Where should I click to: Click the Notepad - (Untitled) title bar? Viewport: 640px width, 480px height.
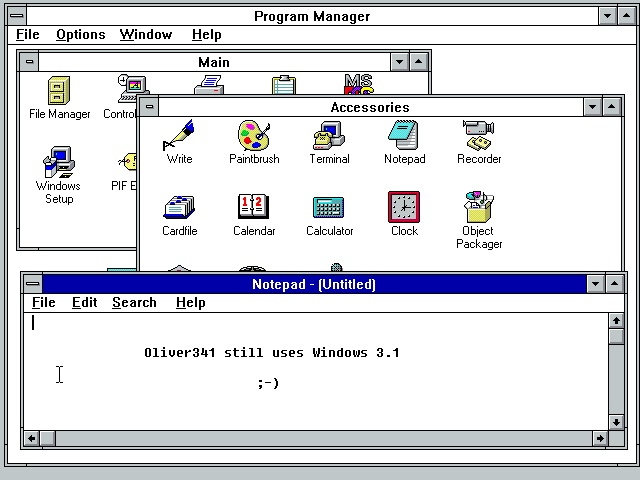(314, 284)
